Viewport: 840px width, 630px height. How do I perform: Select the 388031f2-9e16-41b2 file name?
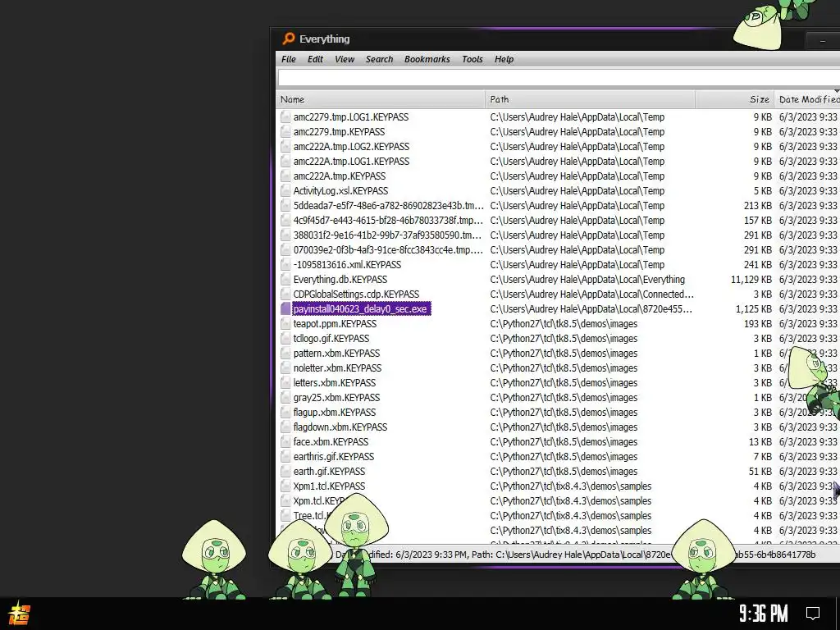pos(388,235)
